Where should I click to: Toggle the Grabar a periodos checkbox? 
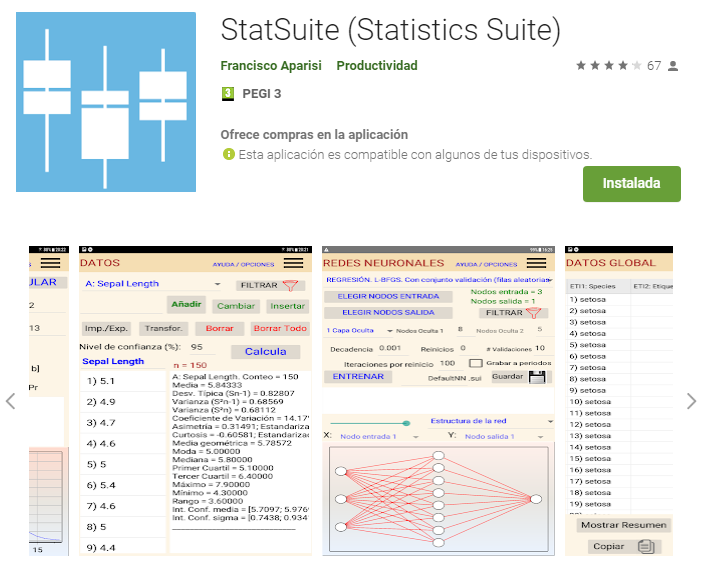(x=475, y=363)
